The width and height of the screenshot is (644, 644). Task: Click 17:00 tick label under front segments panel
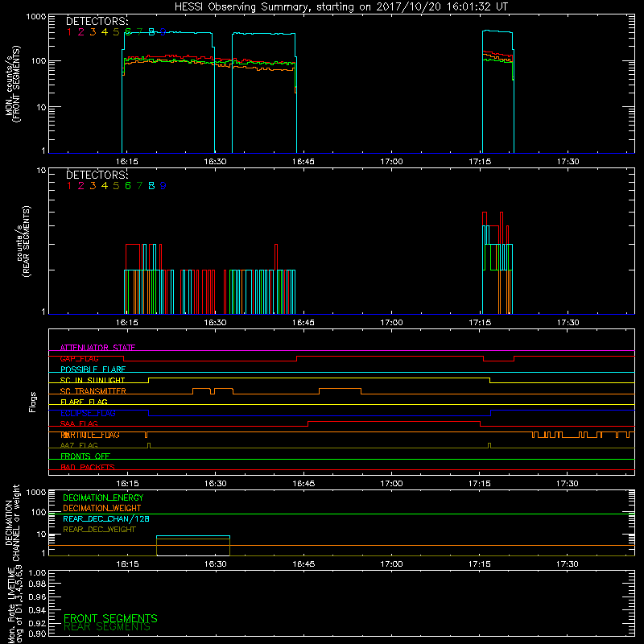coord(391,162)
